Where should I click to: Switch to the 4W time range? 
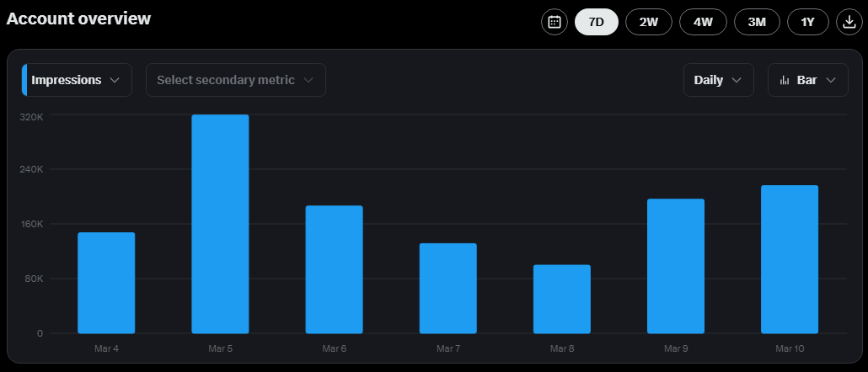click(x=703, y=22)
